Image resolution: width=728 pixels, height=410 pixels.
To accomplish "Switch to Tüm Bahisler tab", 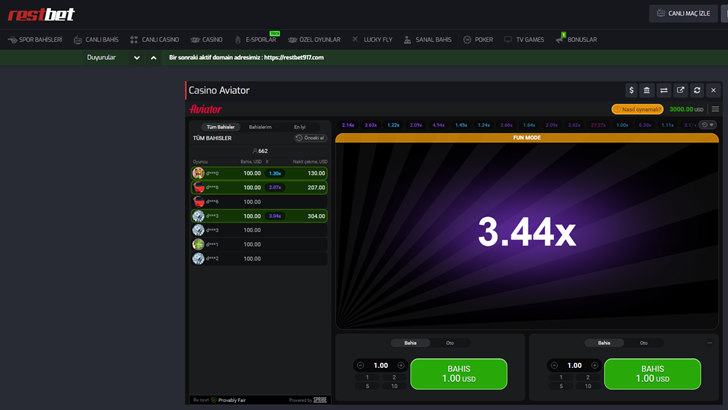I will (221, 127).
